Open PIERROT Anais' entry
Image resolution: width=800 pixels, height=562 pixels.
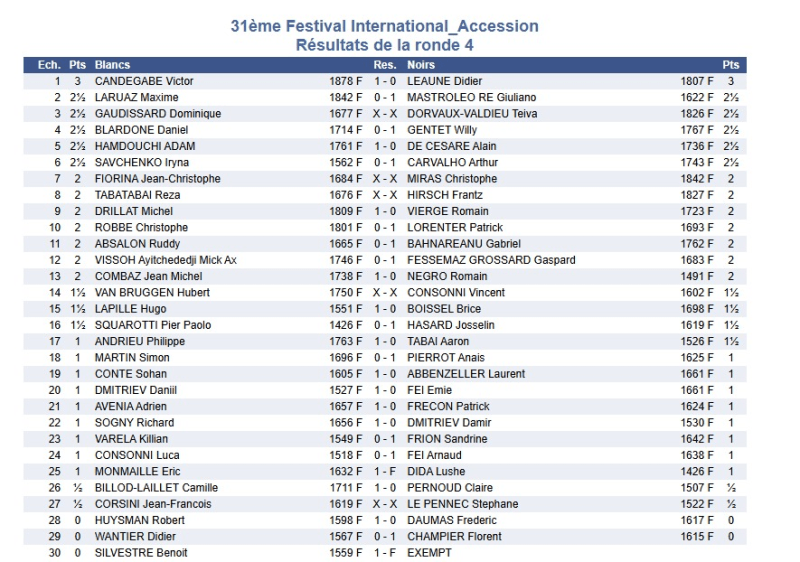[x=442, y=358]
